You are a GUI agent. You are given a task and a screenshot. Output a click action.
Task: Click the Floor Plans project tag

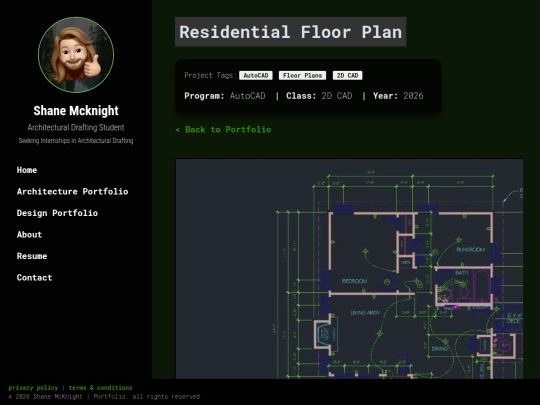point(302,75)
